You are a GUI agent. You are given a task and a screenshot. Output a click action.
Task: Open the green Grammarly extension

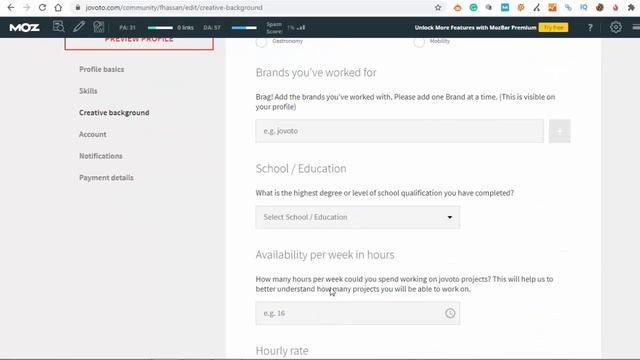(473, 7)
